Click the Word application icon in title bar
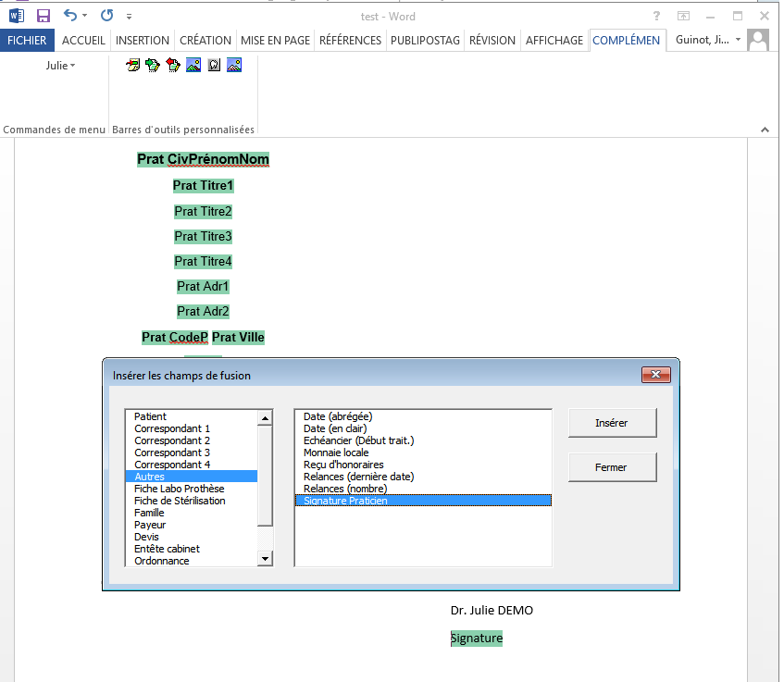 [17, 16]
